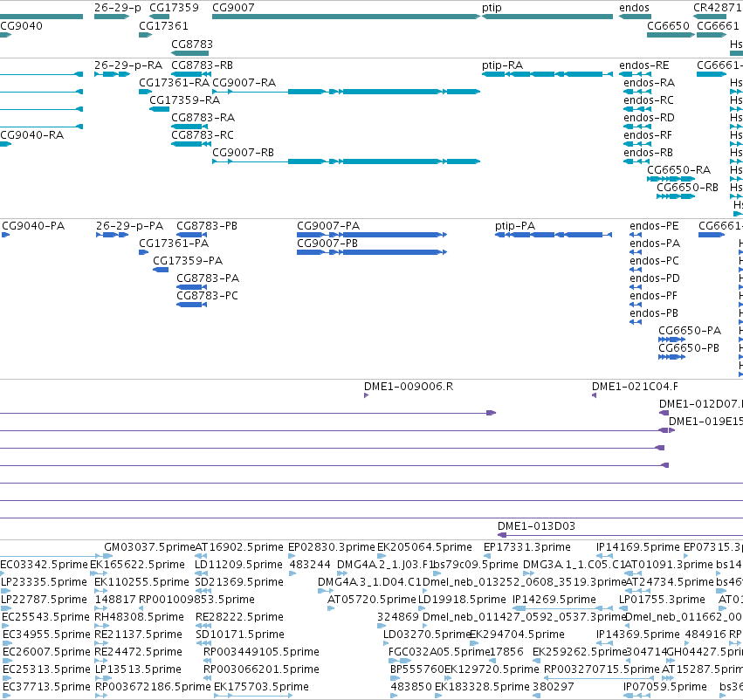Viewport: 743px width, 700px height.
Task: Click the DME1-021C04.F feature label
Action: coord(635,387)
